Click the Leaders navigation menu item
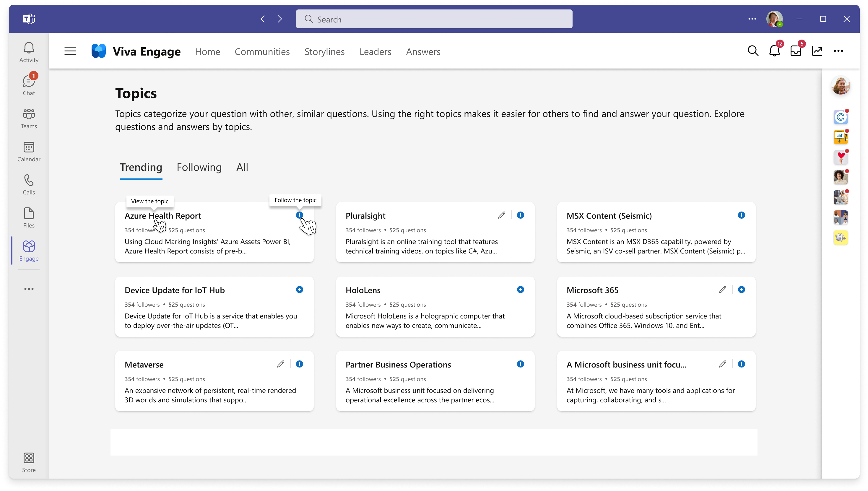This screenshot has height=491, width=868. (x=374, y=51)
